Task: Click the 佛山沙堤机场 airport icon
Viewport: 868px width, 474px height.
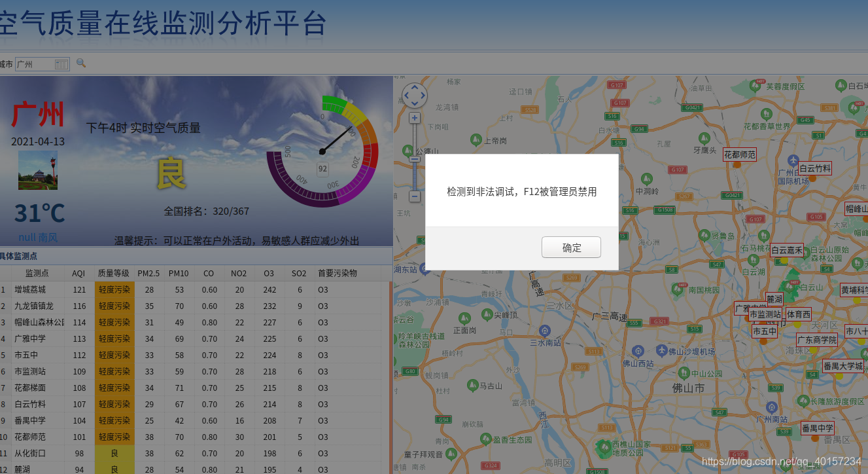Action: [x=663, y=350]
